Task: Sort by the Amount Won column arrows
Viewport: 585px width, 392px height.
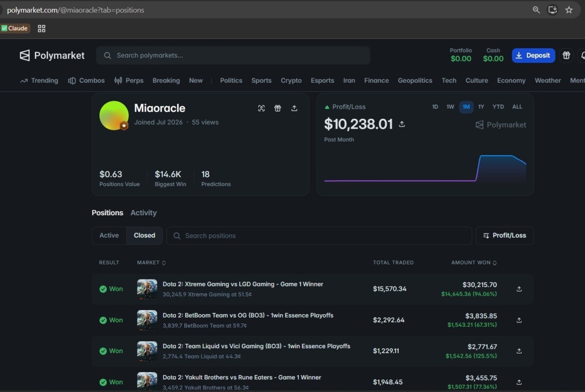Action: (x=495, y=262)
